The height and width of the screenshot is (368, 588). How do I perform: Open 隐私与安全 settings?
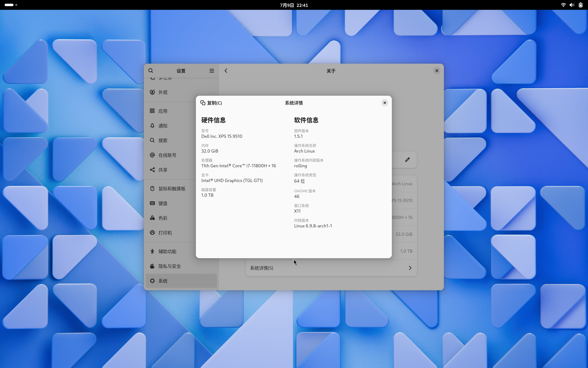(x=181, y=266)
